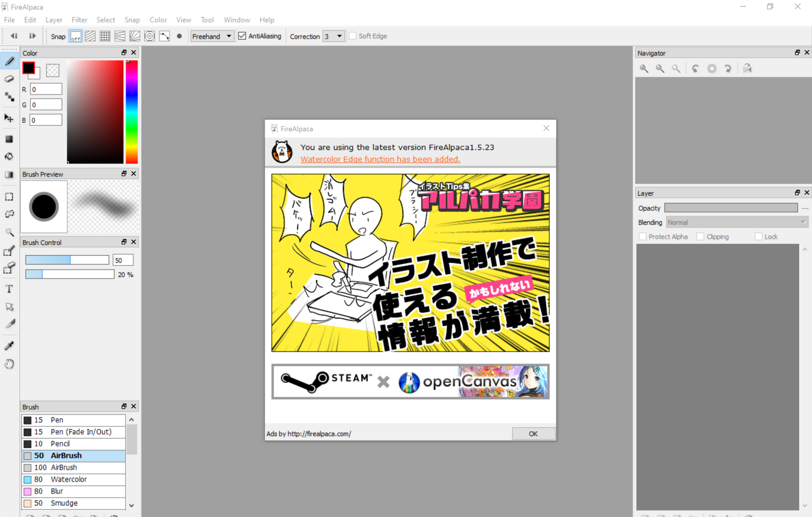Rotate canvas left in Navigator
Viewport: 812px width, 517px height.
pyautogui.click(x=695, y=69)
